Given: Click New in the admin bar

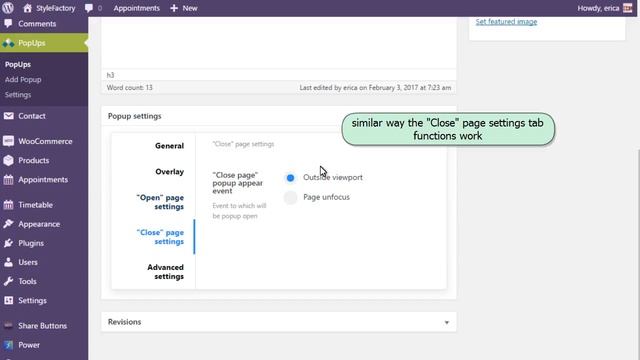Looking at the screenshot, I should (190, 8).
